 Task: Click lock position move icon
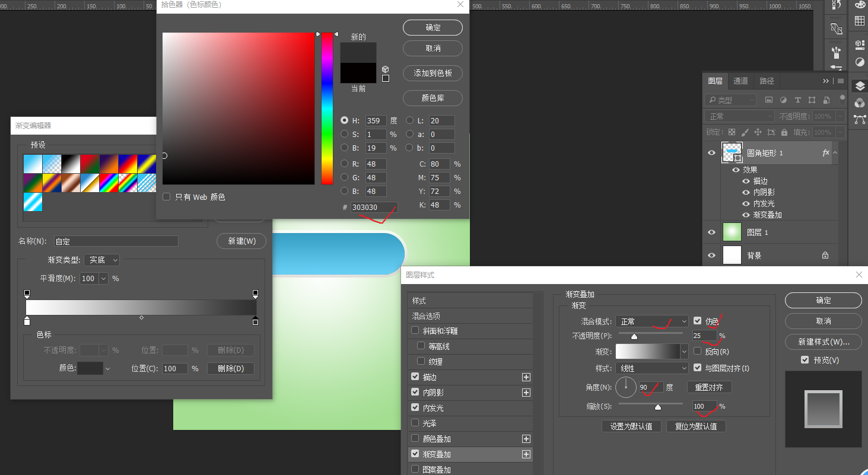(x=758, y=132)
